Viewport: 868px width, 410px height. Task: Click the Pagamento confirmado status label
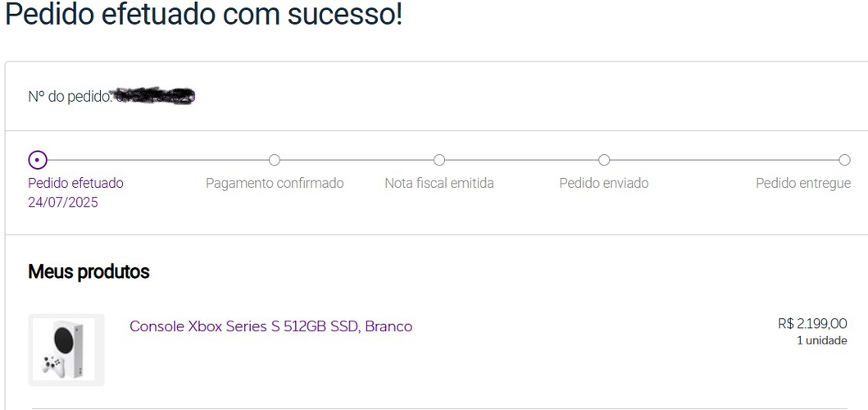(x=275, y=183)
